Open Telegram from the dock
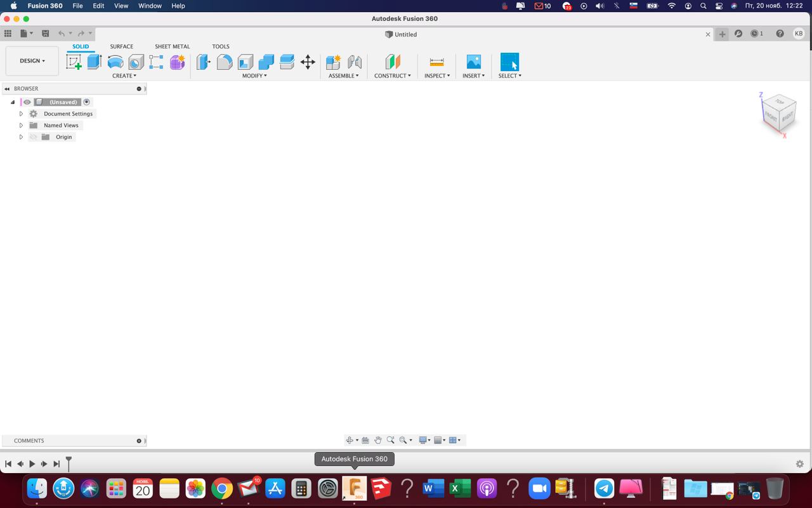This screenshot has height=508, width=812. coord(604,488)
